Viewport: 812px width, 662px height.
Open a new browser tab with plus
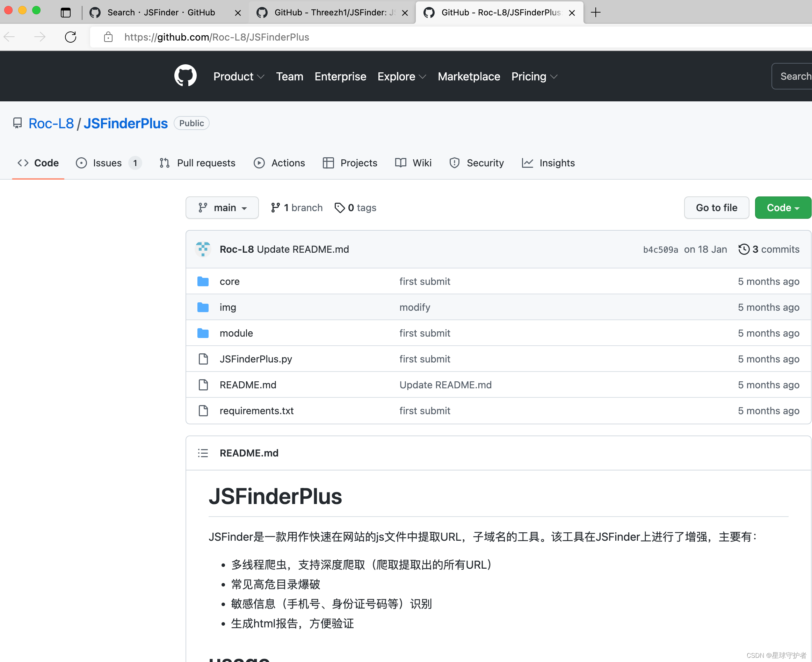(595, 13)
